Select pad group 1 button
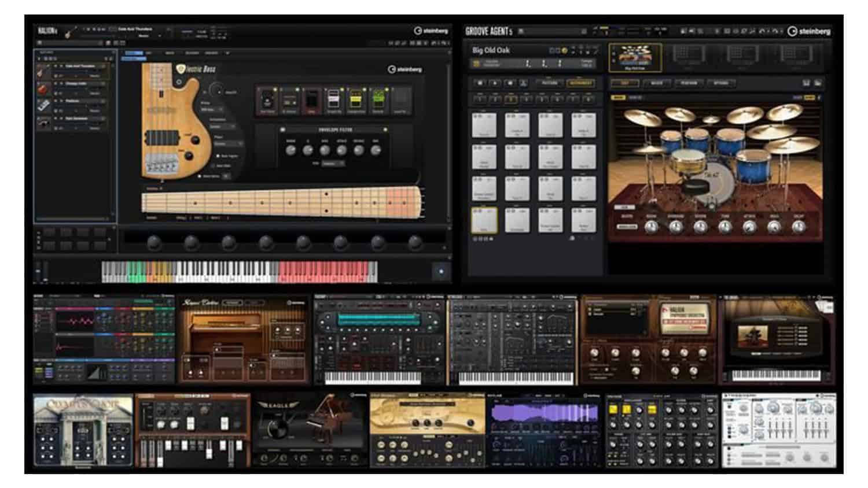Viewport: 868px width, 488px height. (x=480, y=99)
